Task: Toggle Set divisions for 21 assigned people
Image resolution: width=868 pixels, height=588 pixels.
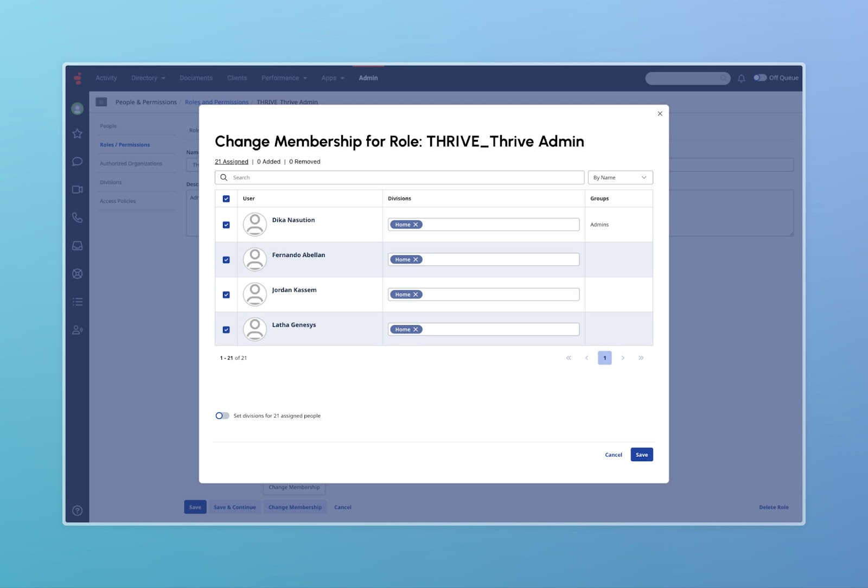Action: click(x=222, y=415)
